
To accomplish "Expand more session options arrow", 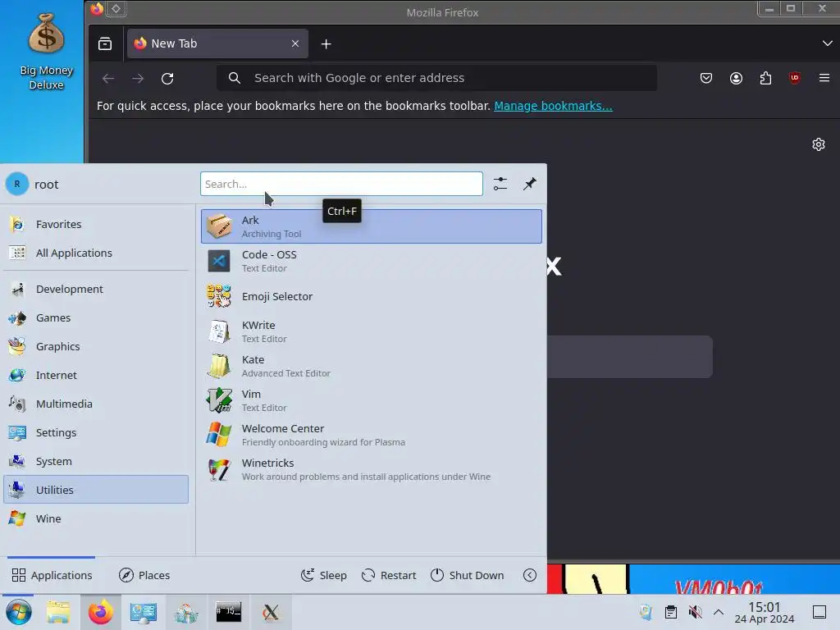I will 529,575.
